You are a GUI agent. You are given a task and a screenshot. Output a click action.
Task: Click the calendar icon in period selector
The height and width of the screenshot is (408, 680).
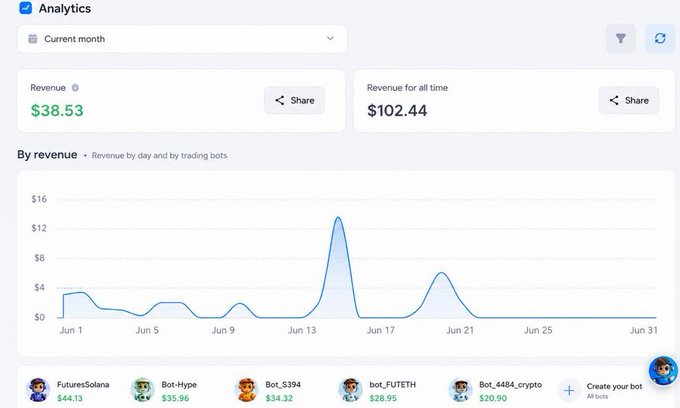33,39
